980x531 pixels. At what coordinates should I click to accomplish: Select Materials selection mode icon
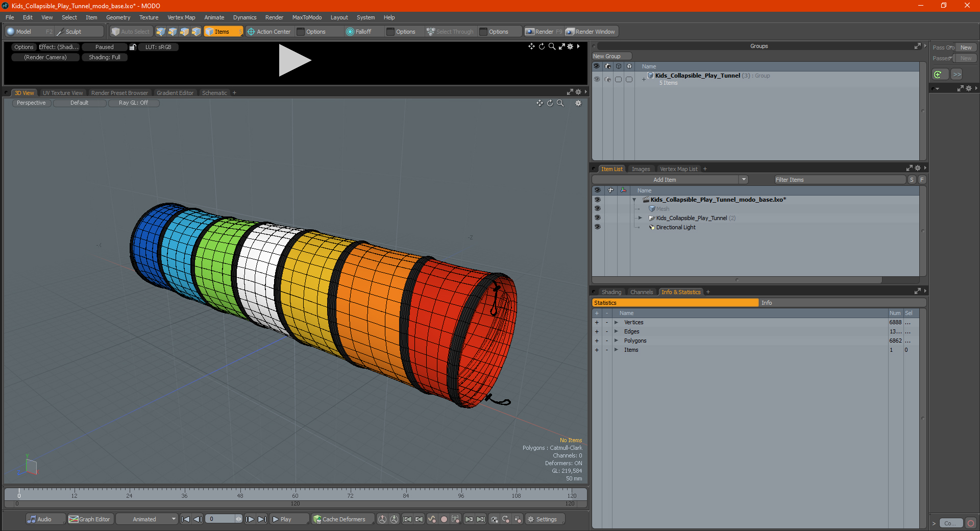click(x=196, y=32)
